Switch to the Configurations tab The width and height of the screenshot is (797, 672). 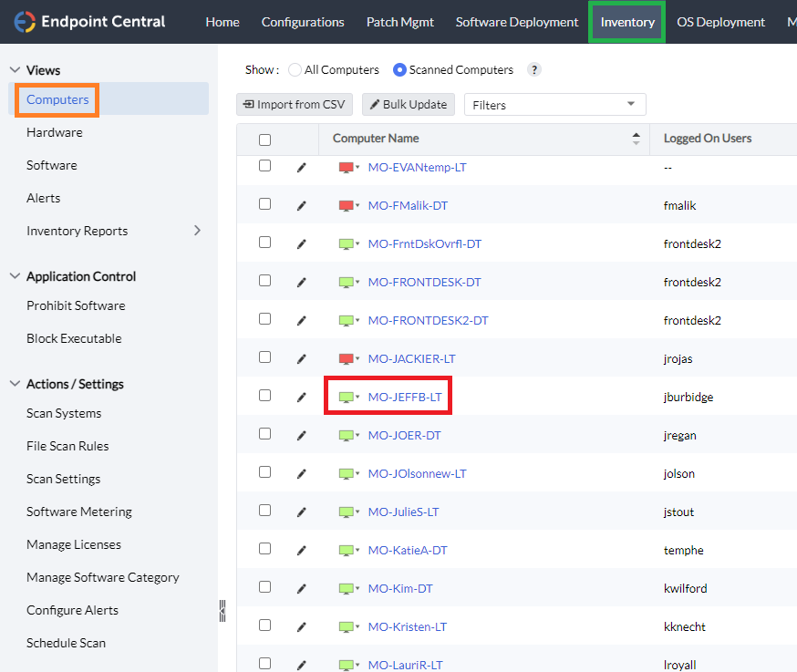(x=303, y=23)
